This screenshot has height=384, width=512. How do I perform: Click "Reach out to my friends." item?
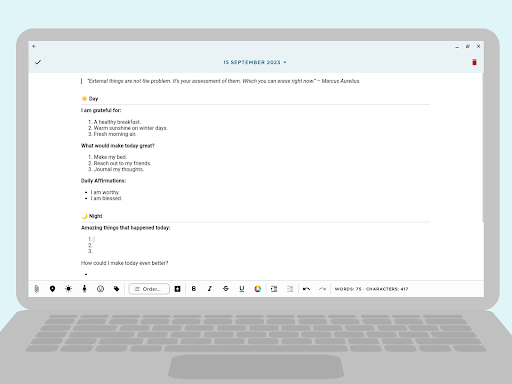tap(122, 163)
